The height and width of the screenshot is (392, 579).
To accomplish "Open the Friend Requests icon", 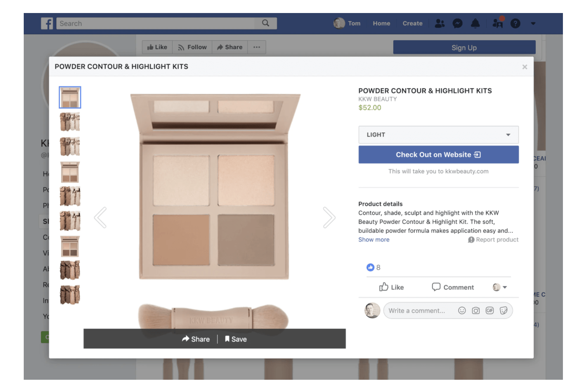I will [440, 23].
